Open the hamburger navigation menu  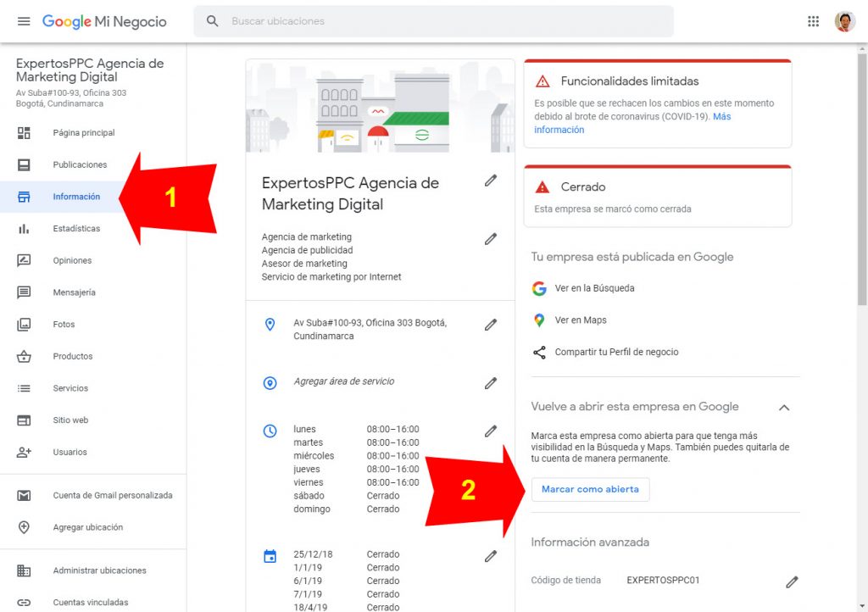tap(24, 20)
